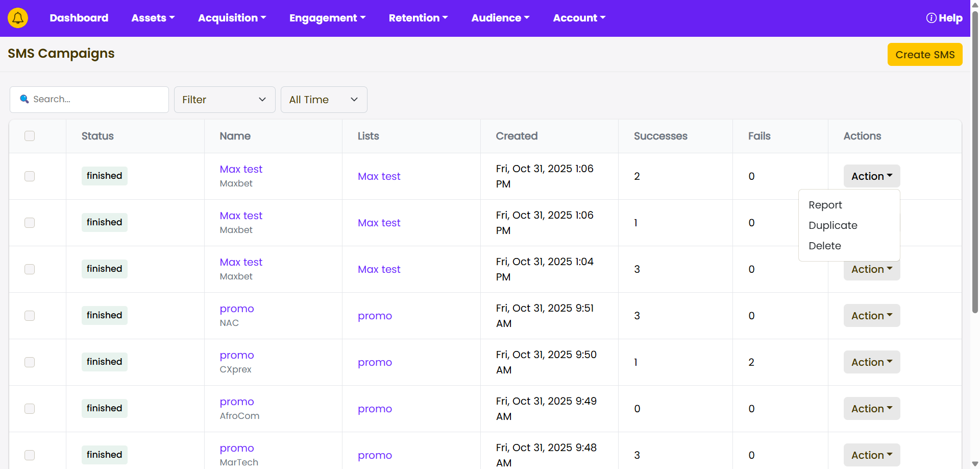Open the promo list link in NAC row
The height and width of the screenshot is (469, 980).
[x=375, y=316]
